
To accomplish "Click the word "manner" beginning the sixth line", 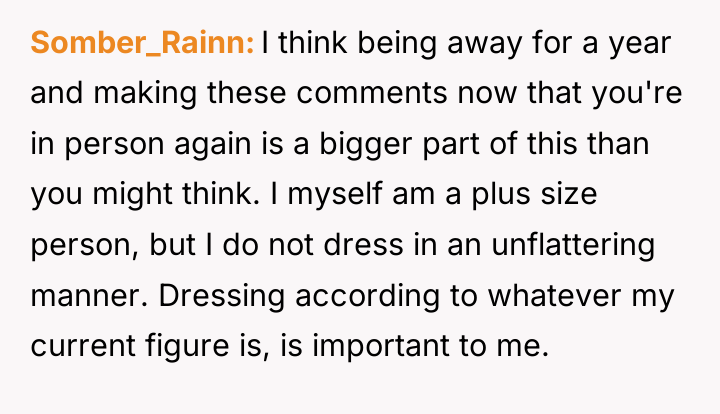I will [85, 296].
